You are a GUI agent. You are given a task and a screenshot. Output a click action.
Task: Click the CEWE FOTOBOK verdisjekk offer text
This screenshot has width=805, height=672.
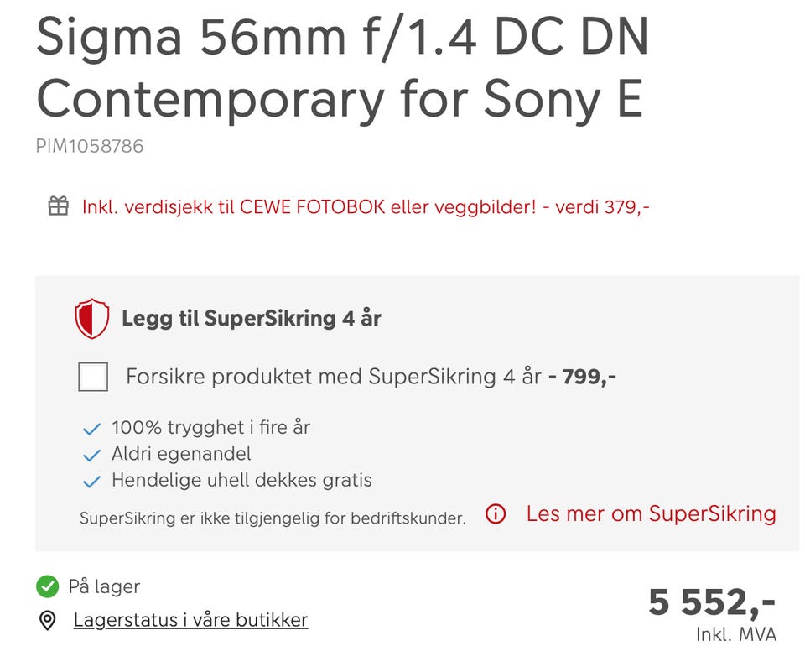366,207
